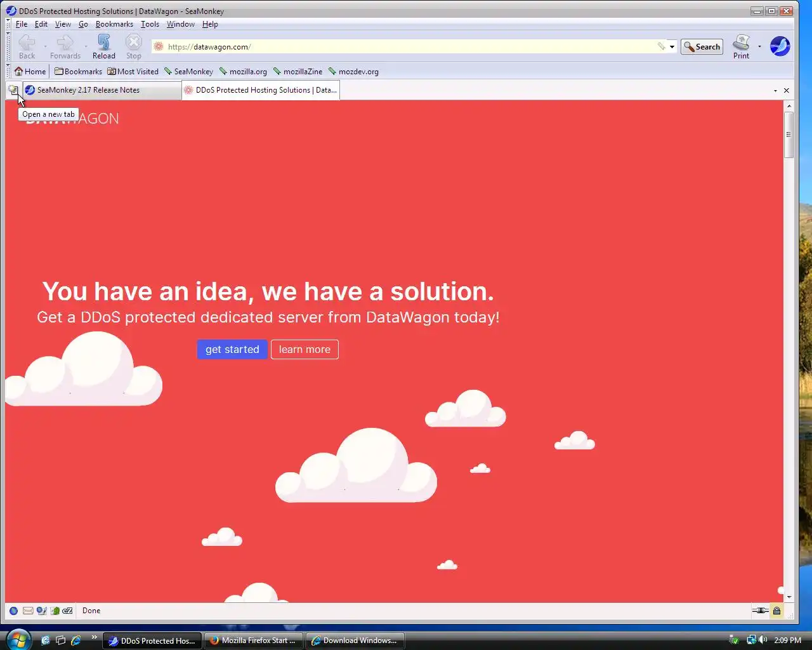Open the Bookmarks menu
Image resolution: width=812 pixels, height=650 pixels.
(x=114, y=24)
